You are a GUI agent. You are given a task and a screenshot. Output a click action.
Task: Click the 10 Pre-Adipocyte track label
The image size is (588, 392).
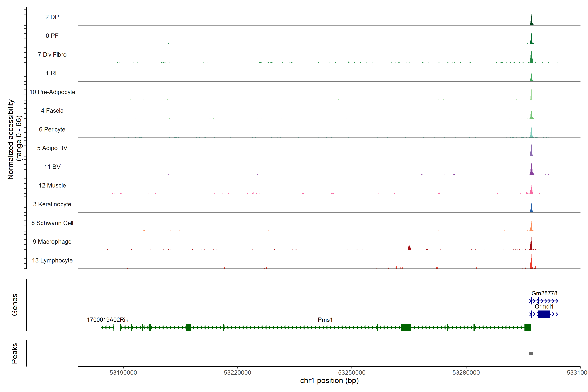point(52,92)
